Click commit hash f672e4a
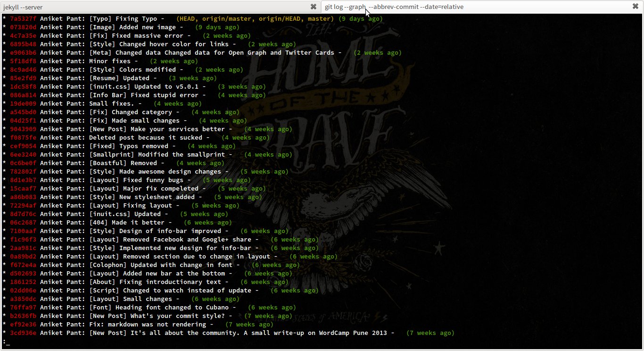644x351 pixels. click(x=23, y=265)
